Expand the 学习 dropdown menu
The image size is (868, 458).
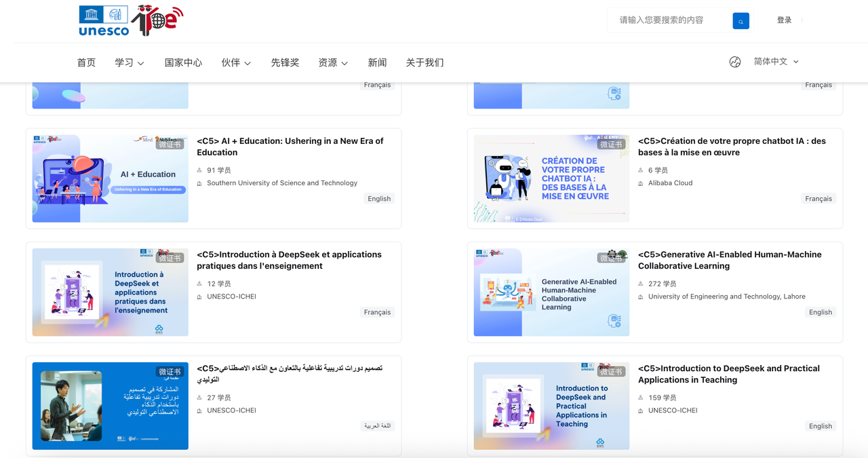[129, 62]
